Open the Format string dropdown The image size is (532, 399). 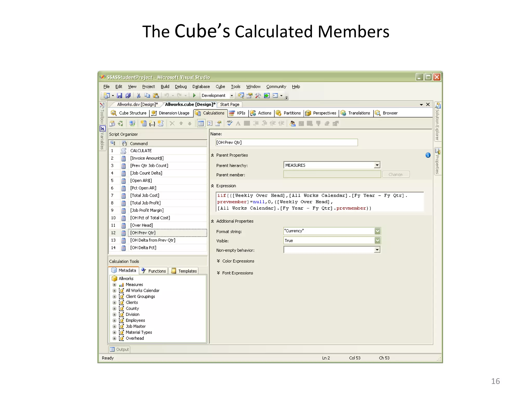[377, 231]
